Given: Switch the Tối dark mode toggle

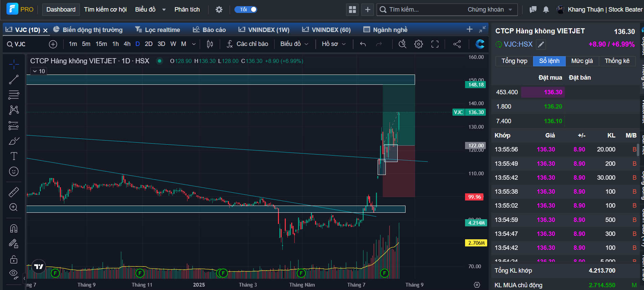Looking at the screenshot, I should (246, 10).
